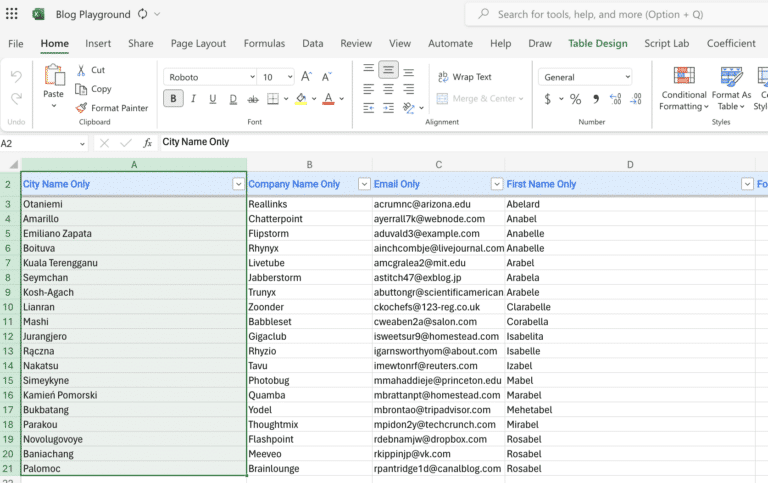Image resolution: width=768 pixels, height=483 pixels.
Task: Increase font size with the larger A icon
Action: click(x=306, y=77)
